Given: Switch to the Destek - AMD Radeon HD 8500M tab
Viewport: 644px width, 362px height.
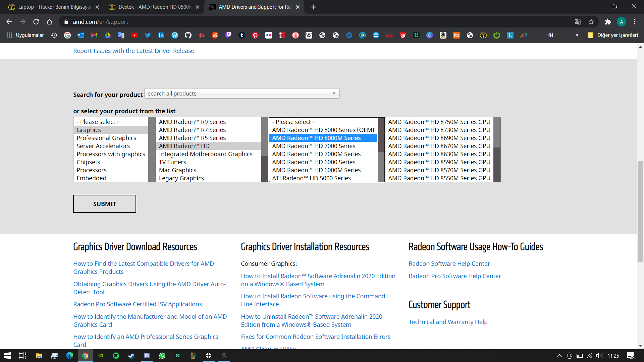Looking at the screenshot, I should (x=154, y=7).
